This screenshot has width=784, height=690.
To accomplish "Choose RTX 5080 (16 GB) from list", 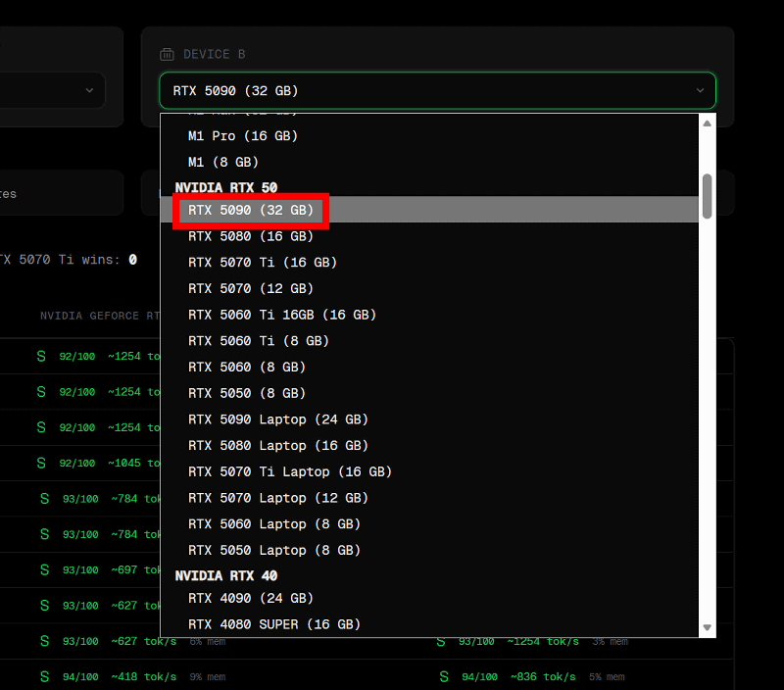I will pyautogui.click(x=251, y=236).
